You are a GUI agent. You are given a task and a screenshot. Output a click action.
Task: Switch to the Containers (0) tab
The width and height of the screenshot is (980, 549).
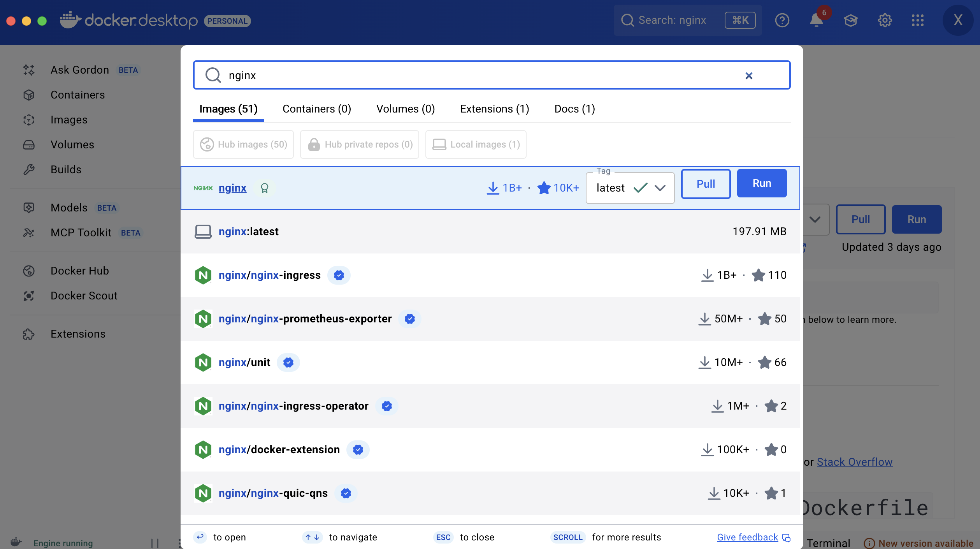[317, 109]
